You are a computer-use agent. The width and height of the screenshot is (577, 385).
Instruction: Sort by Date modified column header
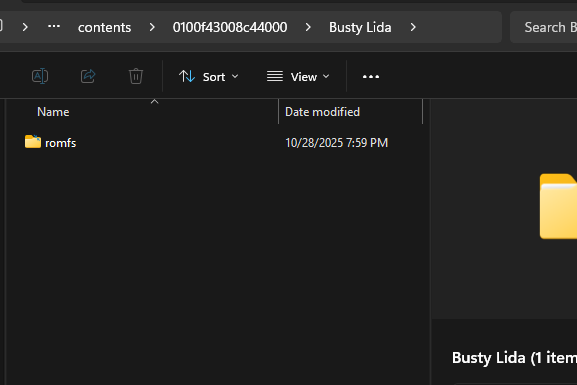point(322,112)
